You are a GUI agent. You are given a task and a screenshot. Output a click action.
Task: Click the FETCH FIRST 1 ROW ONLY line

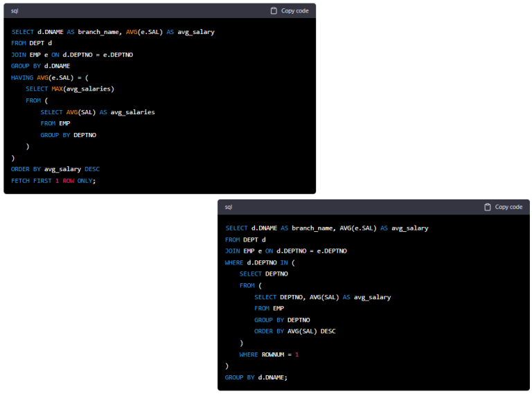tap(53, 181)
